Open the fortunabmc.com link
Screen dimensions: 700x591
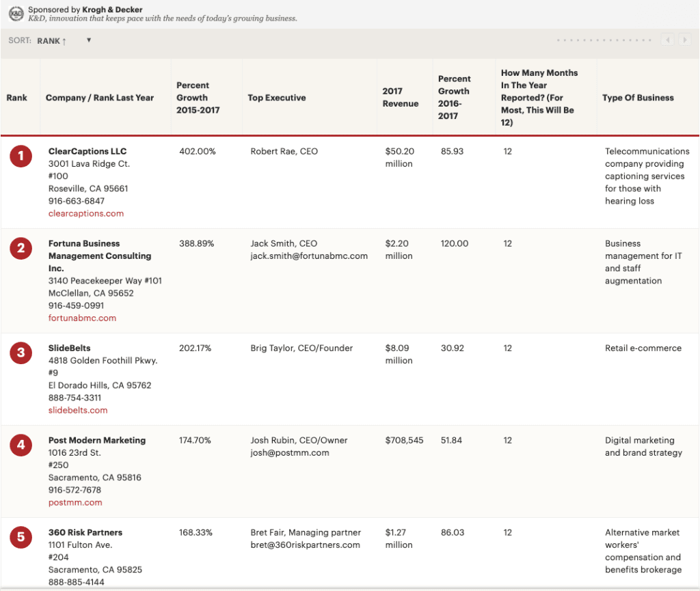tap(82, 318)
